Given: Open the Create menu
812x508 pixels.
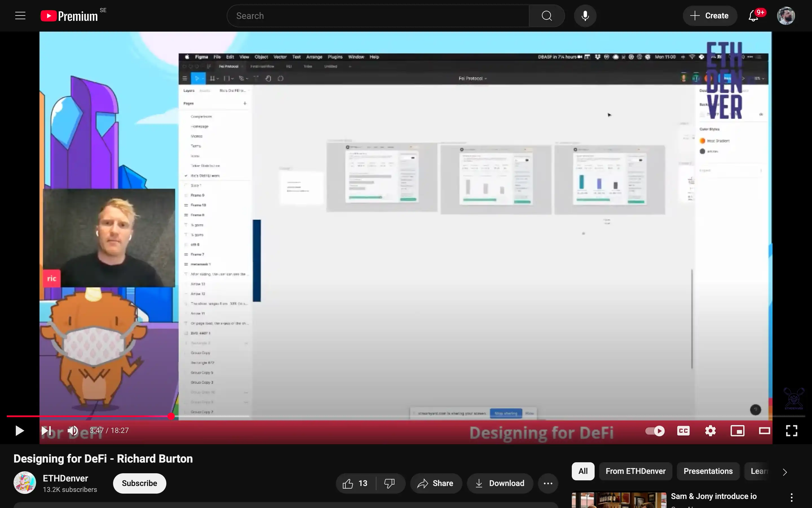Looking at the screenshot, I should coord(710,16).
